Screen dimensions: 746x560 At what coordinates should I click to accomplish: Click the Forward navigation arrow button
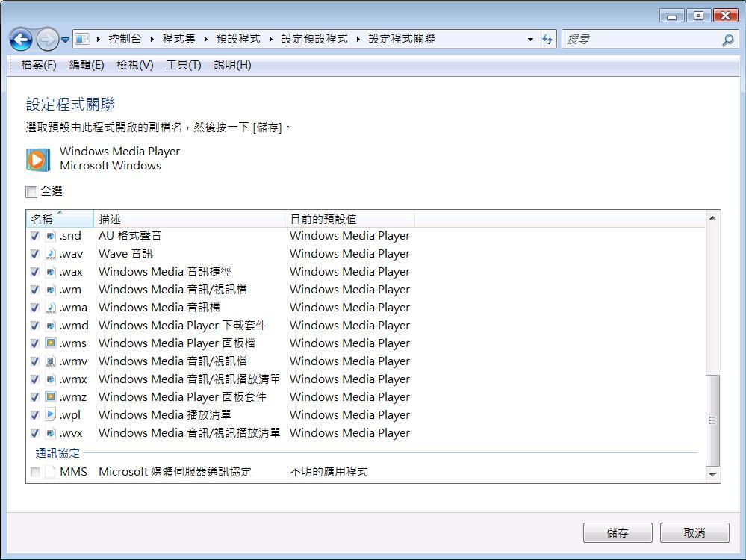pos(47,40)
